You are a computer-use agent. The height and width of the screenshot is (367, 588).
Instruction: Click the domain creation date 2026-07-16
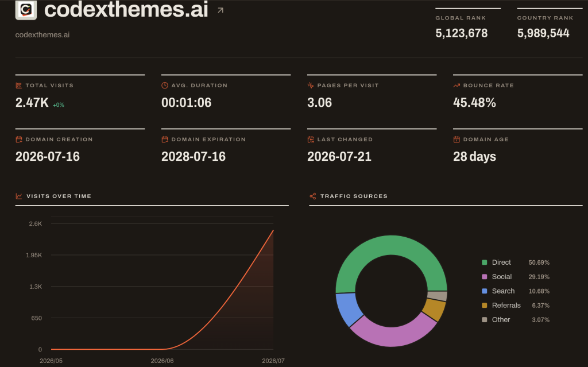(48, 156)
